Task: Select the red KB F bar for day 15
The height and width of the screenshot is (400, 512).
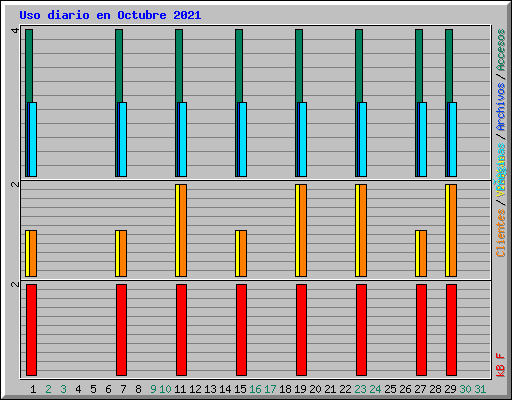Action: (x=241, y=330)
